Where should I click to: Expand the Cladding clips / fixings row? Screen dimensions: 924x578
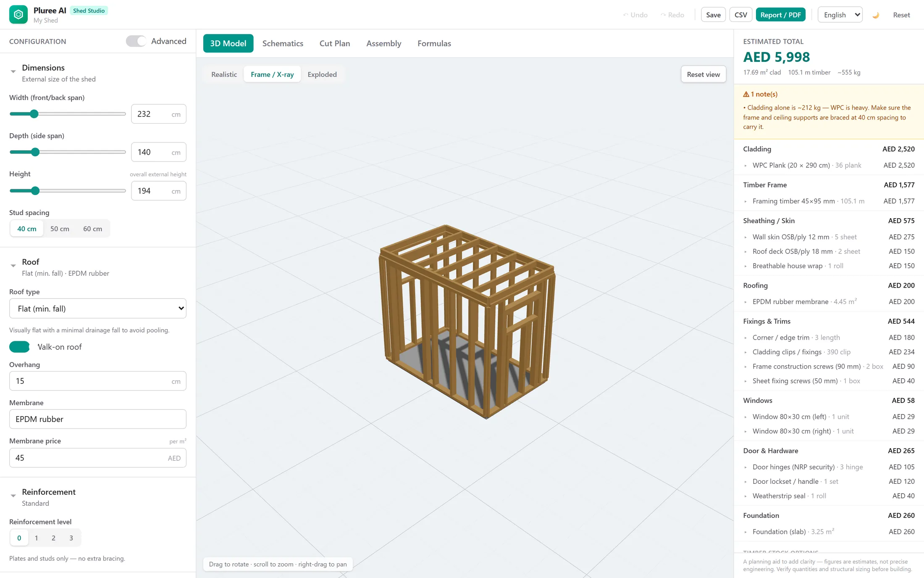pos(829,352)
